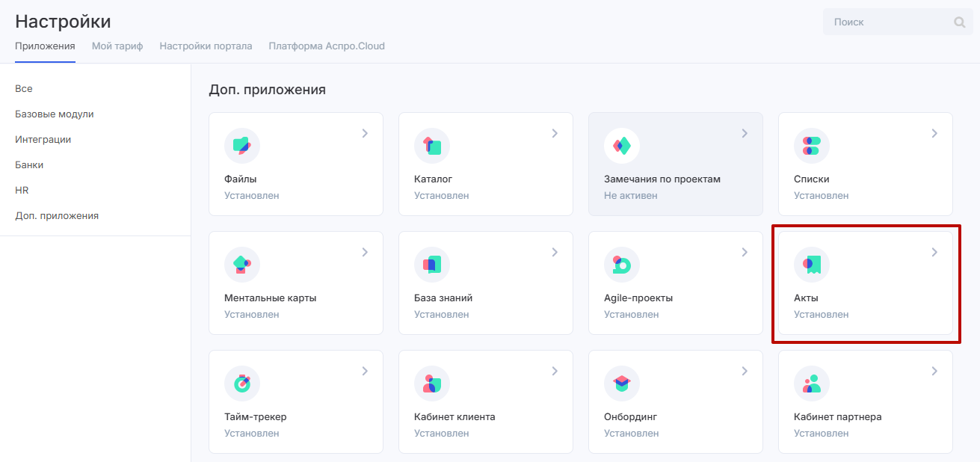Open the Платформа Аспро.Cloud tab

(x=327, y=46)
